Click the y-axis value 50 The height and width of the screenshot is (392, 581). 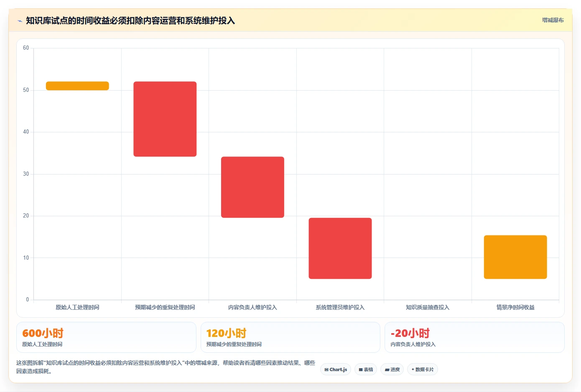[x=26, y=90]
